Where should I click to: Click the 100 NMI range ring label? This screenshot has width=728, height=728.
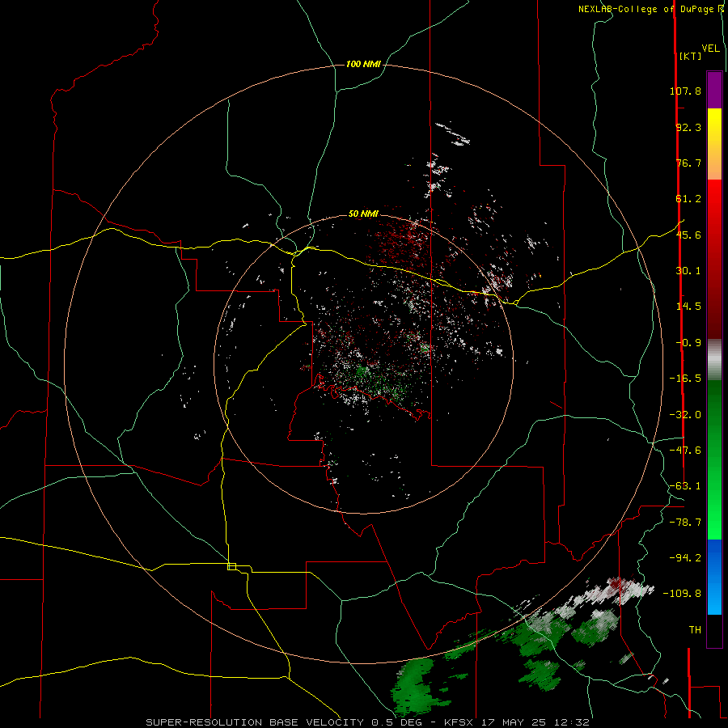pos(363,64)
